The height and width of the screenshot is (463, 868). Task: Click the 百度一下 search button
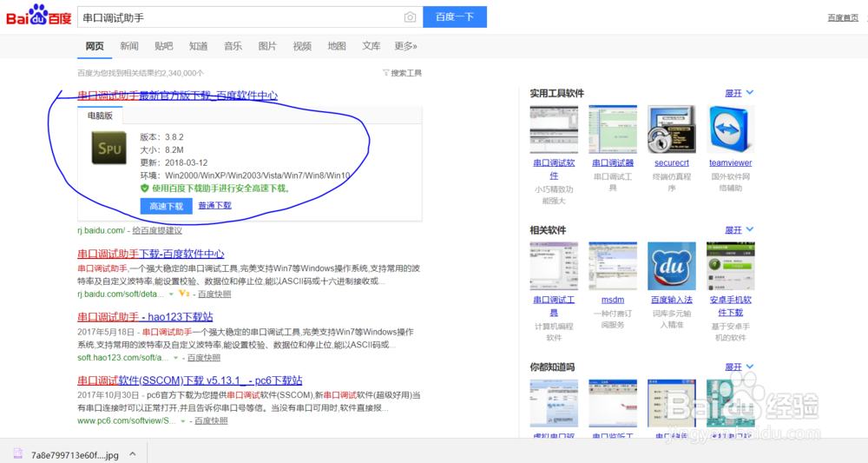455,17
